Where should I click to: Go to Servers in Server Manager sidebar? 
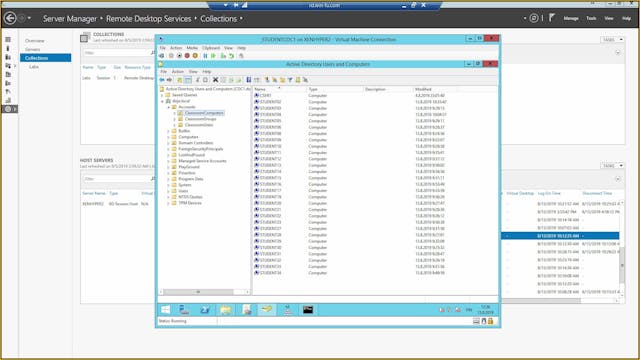(x=33, y=49)
